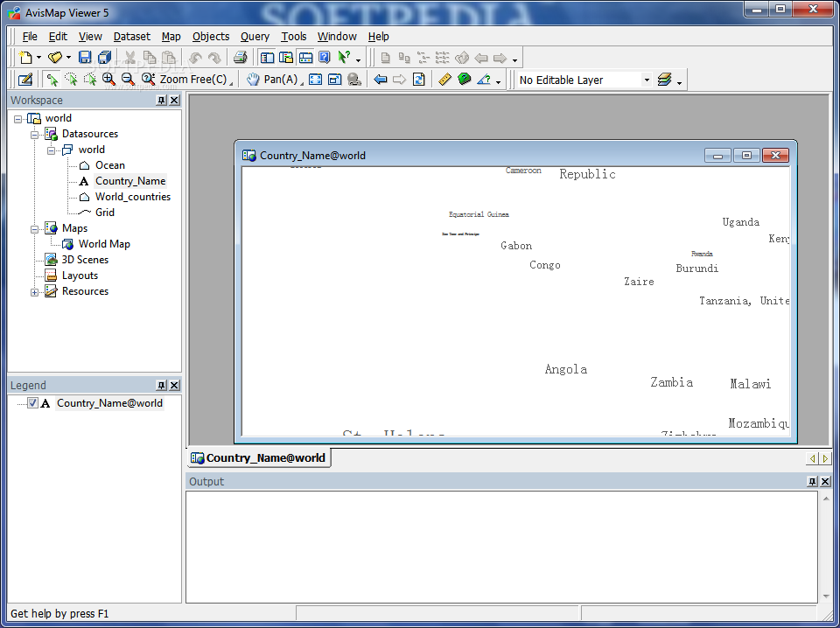Open the No Editable Layer dropdown
840x628 pixels.
[x=647, y=80]
